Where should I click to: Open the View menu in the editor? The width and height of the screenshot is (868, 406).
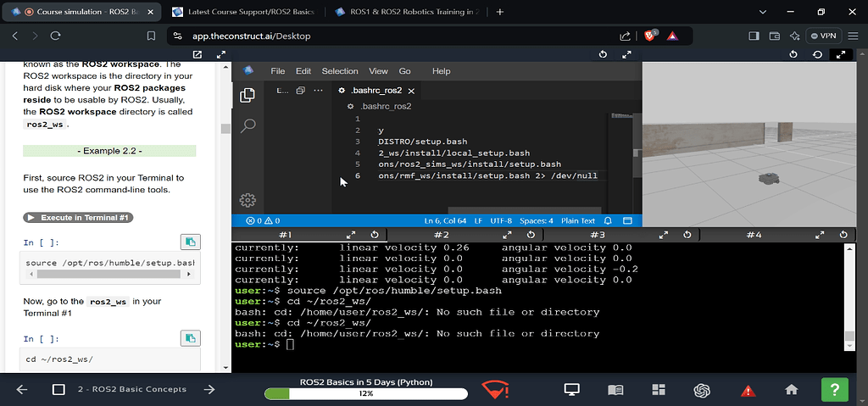(379, 71)
